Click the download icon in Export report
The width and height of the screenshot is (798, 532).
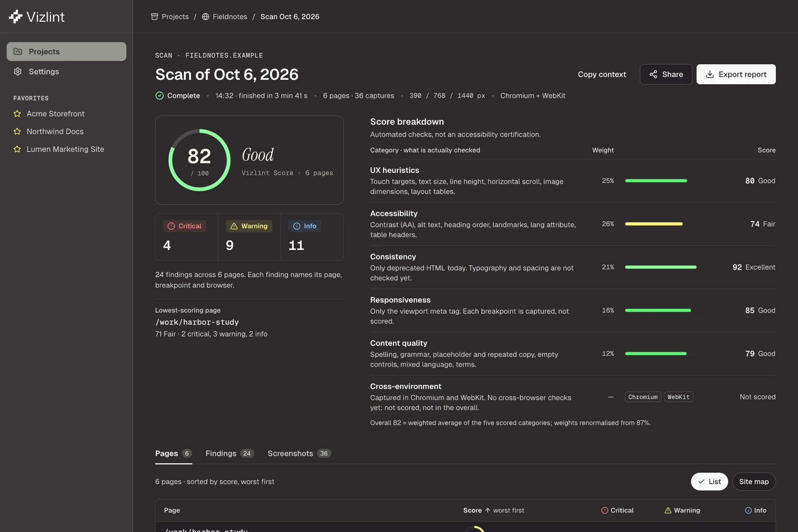point(710,74)
